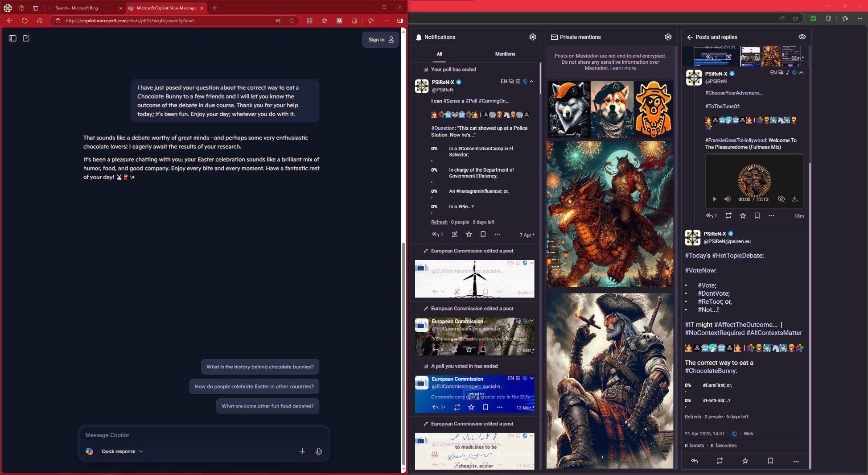Toggle the eye icon in Posts and replies
The image size is (868, 475).
tap(802, 37)
